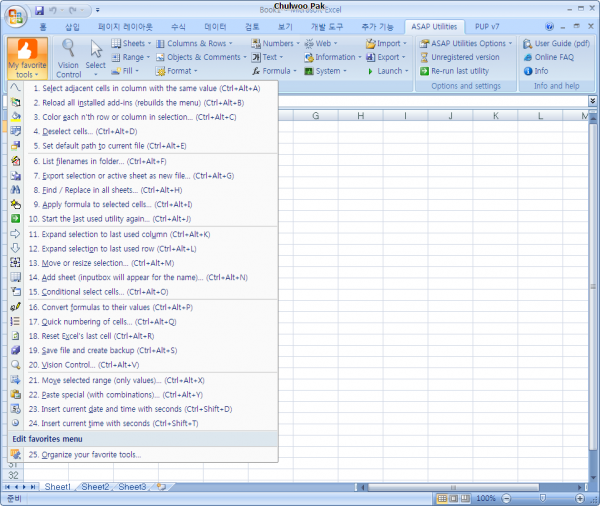This screenshot has height=506, width=600.
Task: Click the icon next to Deselect cells
Action: pos(15,131)
